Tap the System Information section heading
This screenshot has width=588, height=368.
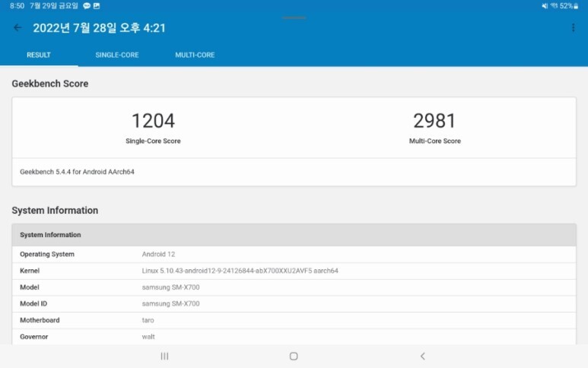pos(55,211)
